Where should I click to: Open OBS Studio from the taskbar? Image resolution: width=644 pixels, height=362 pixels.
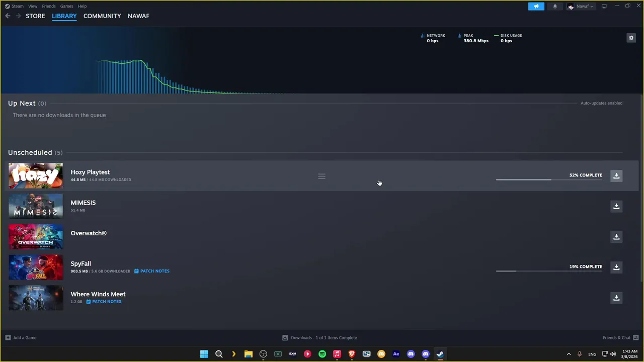tap(263, 354)
